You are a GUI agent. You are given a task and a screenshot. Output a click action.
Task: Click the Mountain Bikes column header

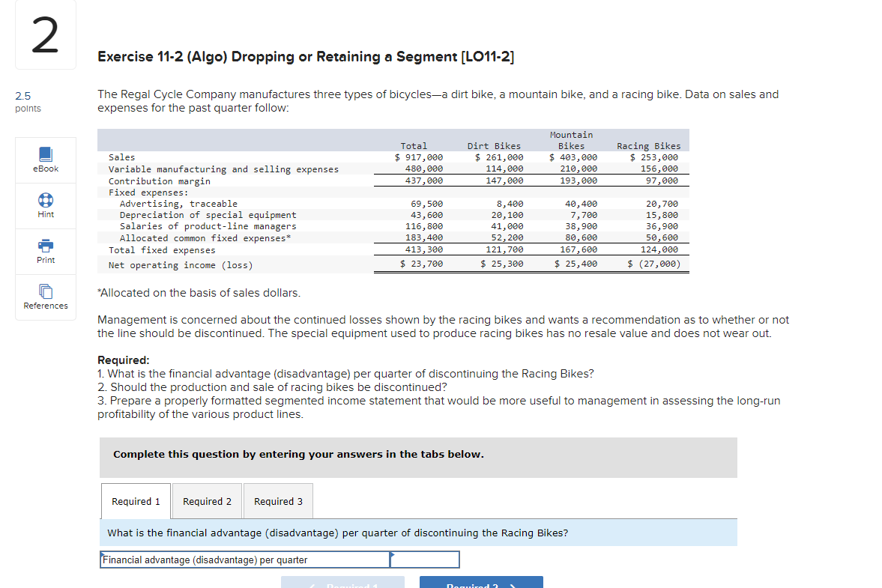[571, 140]
